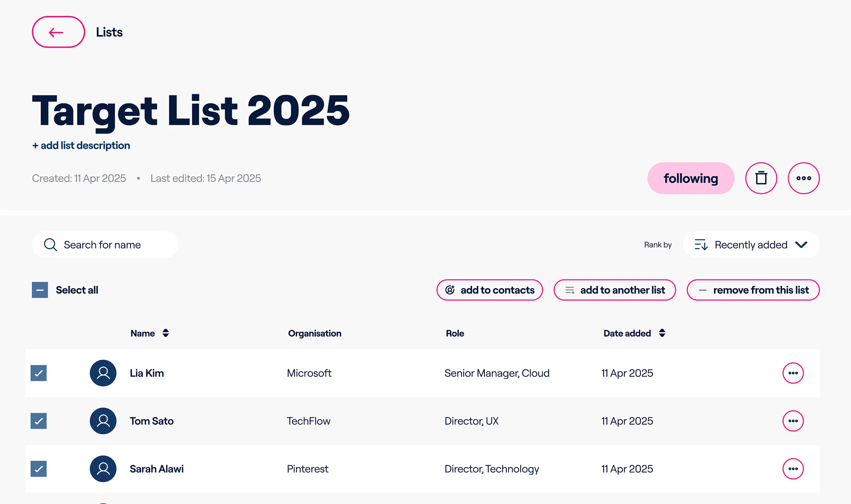This screenshot has height=504, width=851.
Task: Open Sarah Alawi's avatar
Action: coord(103,469)
